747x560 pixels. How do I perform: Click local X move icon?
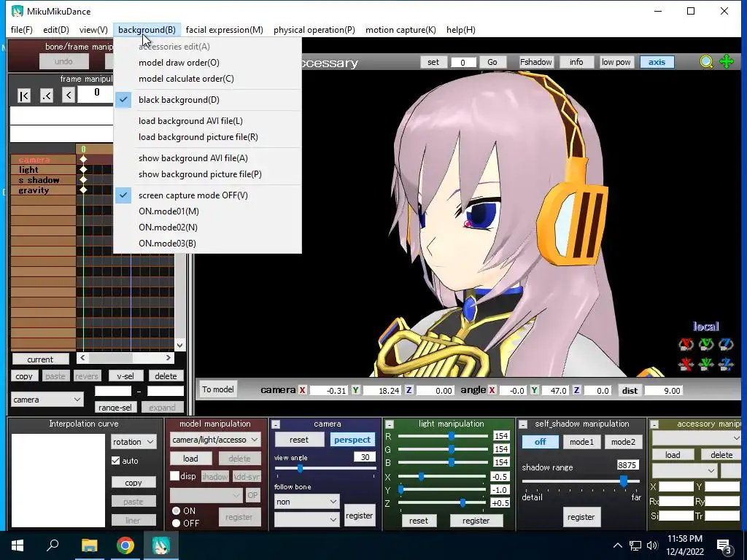tap(686, 365)
